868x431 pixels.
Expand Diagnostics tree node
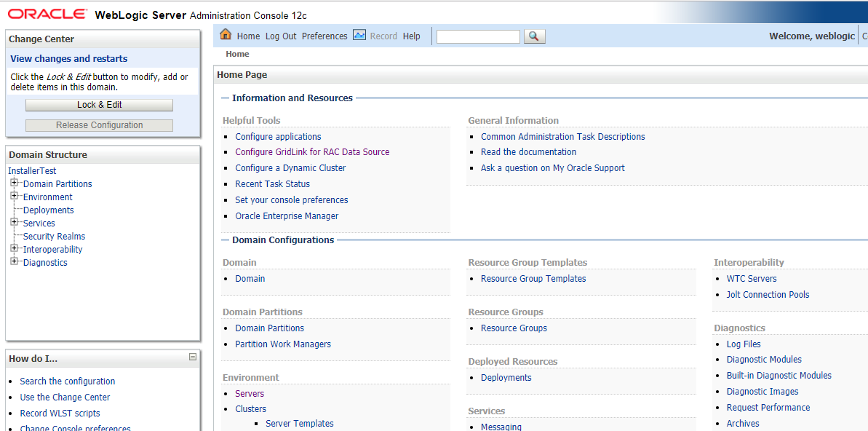[14, 262]
